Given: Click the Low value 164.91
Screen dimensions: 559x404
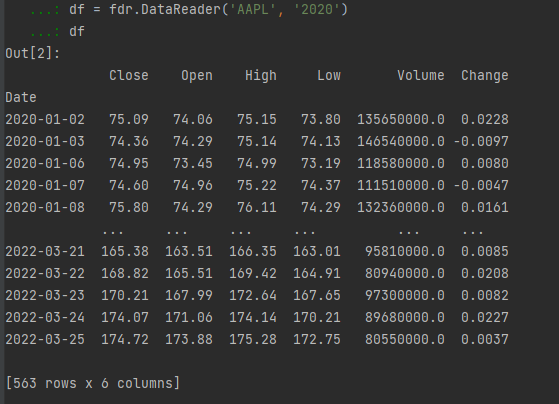Looking at the screenshot, I should [x=317, y=273].
